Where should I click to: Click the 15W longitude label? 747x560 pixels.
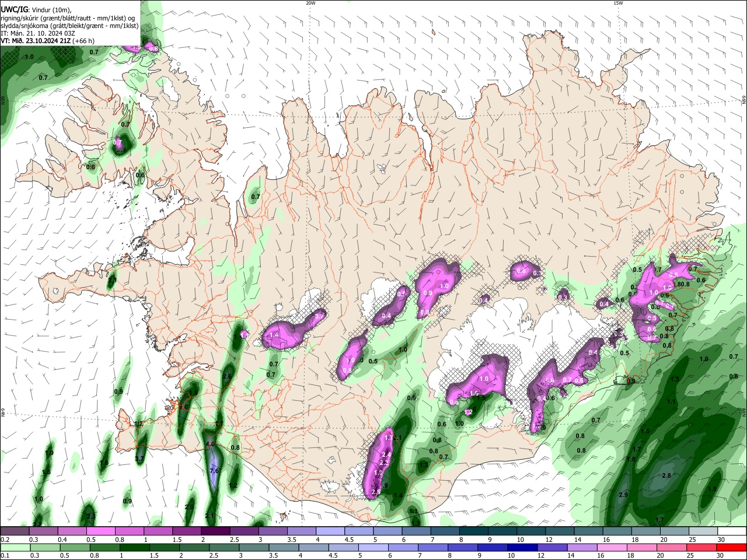pos(618,3)
